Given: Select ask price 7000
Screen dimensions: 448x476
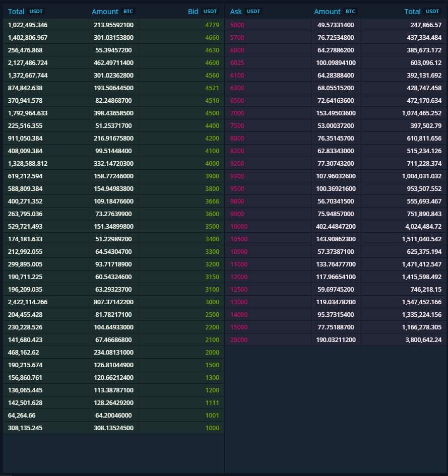Looking at the screenshot, I should click(237, 113).
